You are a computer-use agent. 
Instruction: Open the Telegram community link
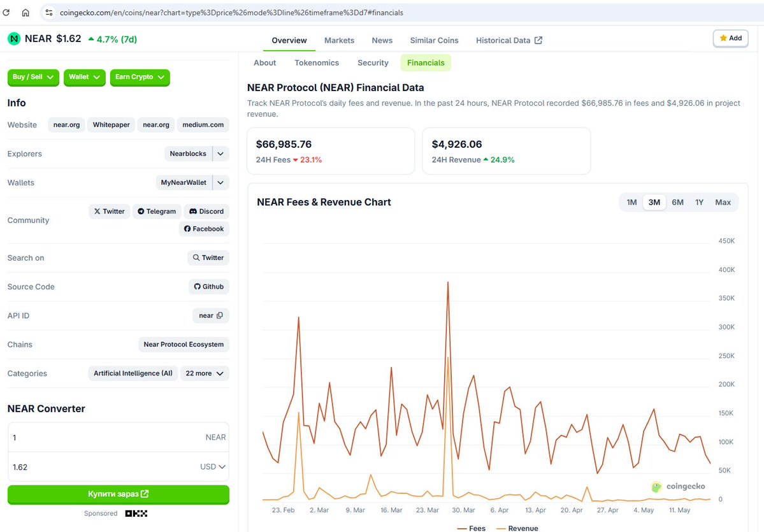pyautogui.click(x=157, y=212)
